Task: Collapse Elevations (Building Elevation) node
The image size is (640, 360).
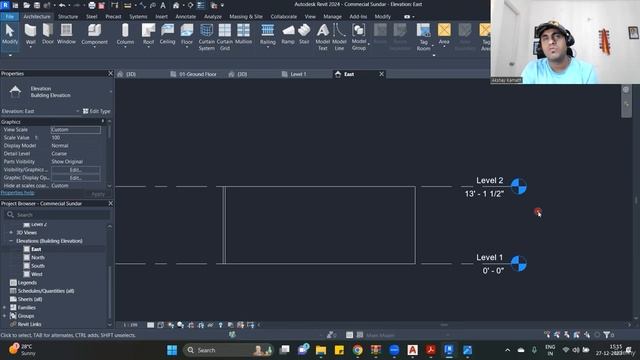Action: 11,241
